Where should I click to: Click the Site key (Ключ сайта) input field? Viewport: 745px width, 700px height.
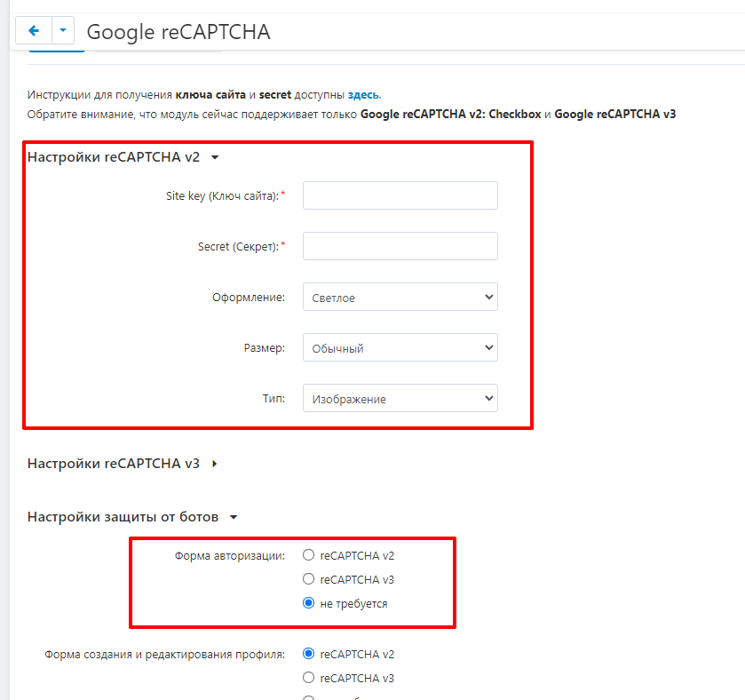tap(400, 195)
